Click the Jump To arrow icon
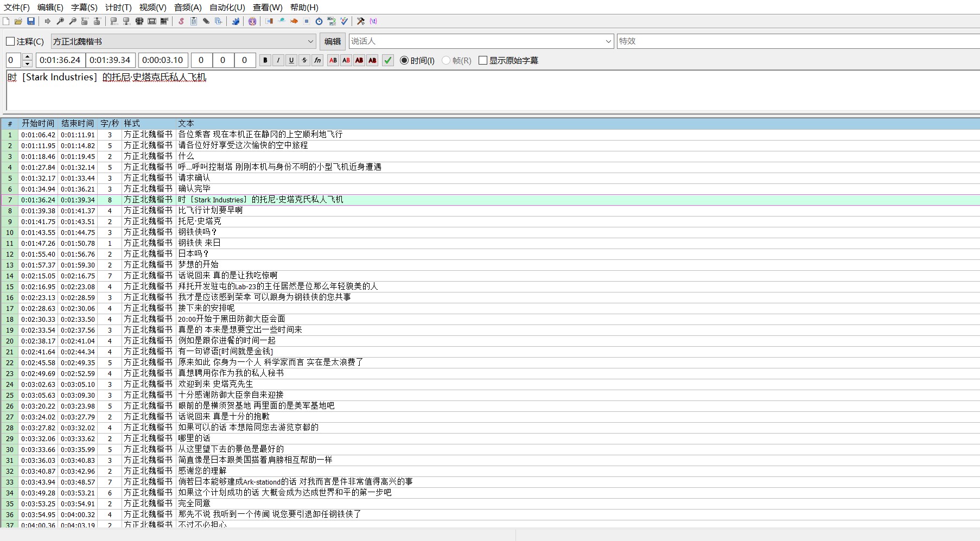This screenshot has width=980, height=541. (48, 21)
